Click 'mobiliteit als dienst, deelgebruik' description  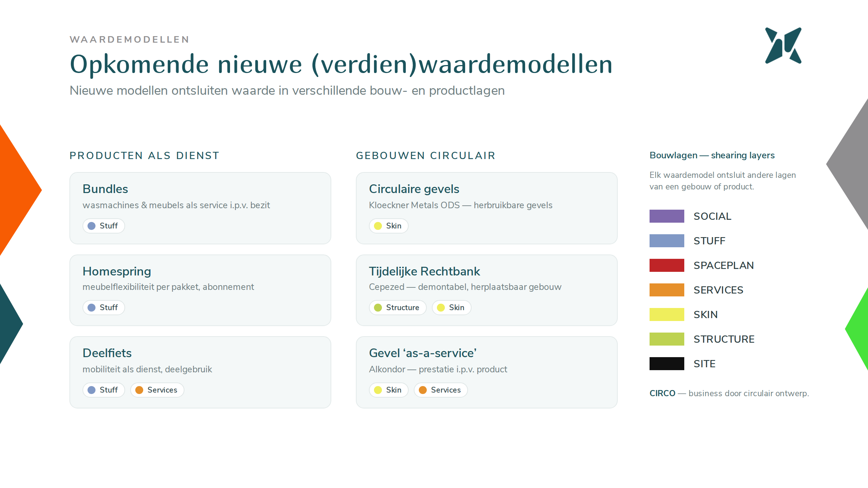[147, 369]
